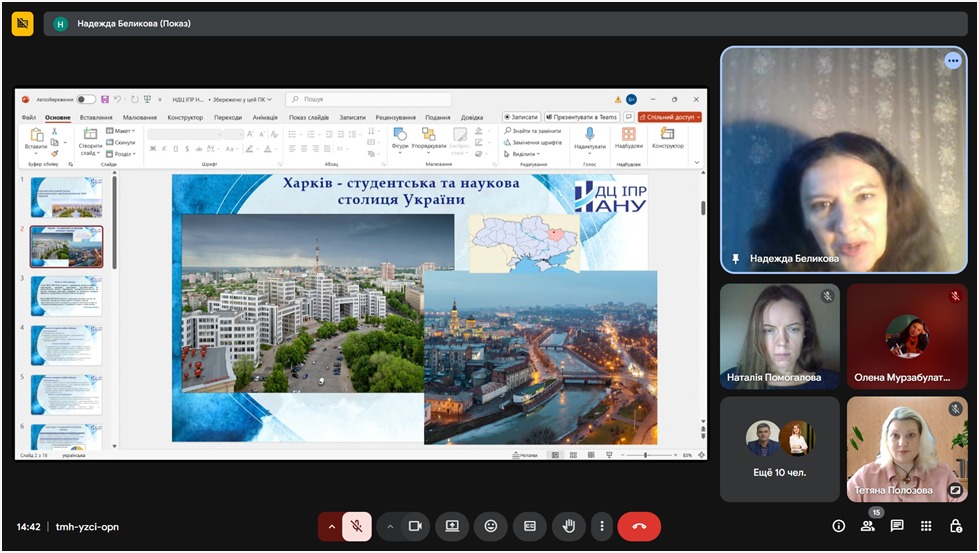Open Спільний доступ share dropdown

click(x=670, y=117)
